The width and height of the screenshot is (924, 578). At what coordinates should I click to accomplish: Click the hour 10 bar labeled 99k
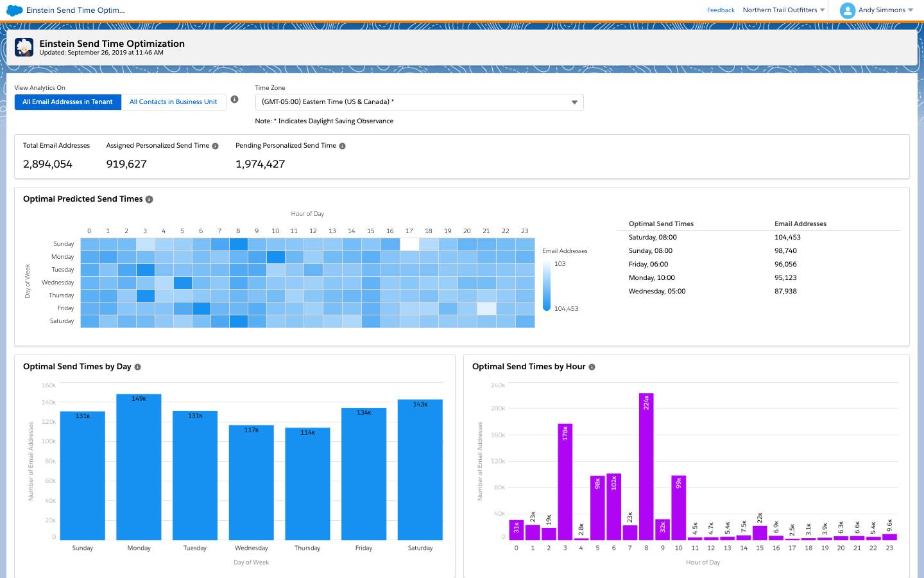pos(679,507)
